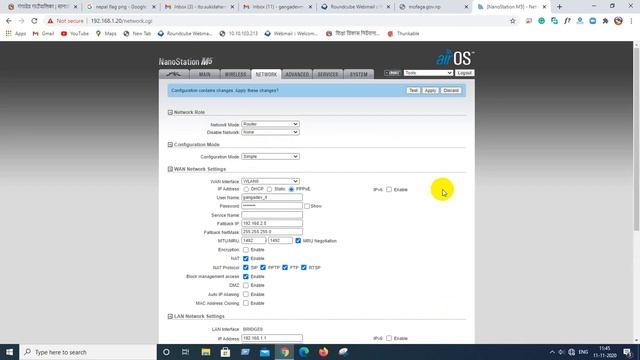The image size is (640, 360).
Task: Toggle the PPTP NAT protocol checkbox
Action: point(263,267)
